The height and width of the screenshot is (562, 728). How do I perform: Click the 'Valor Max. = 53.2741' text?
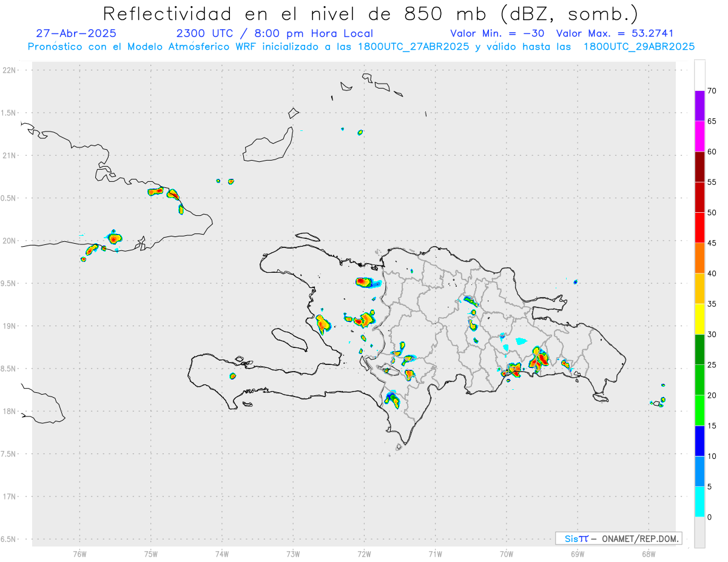pos(615,33)
